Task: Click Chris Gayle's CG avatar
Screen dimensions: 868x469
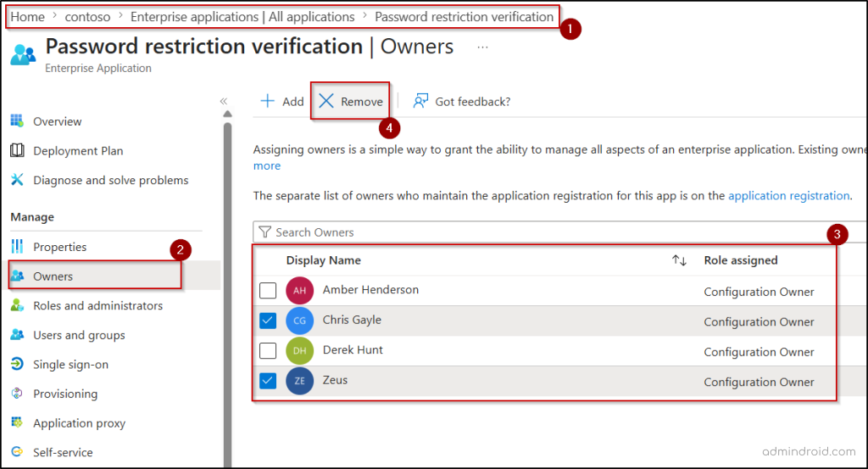Action: click(299, 320)
